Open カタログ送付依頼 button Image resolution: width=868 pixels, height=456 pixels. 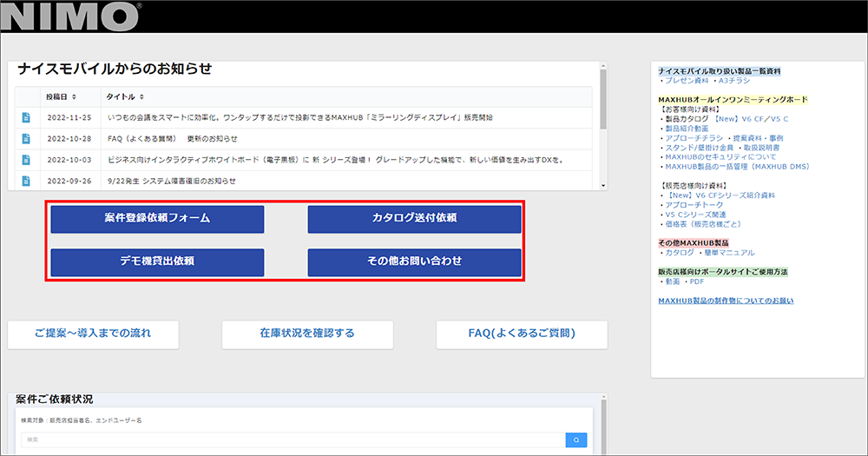pos(414,219)
